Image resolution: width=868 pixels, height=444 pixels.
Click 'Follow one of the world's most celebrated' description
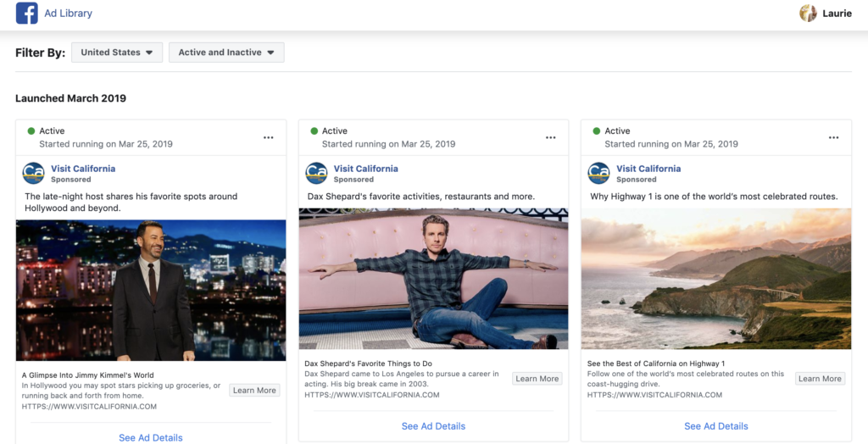(686, 379)
